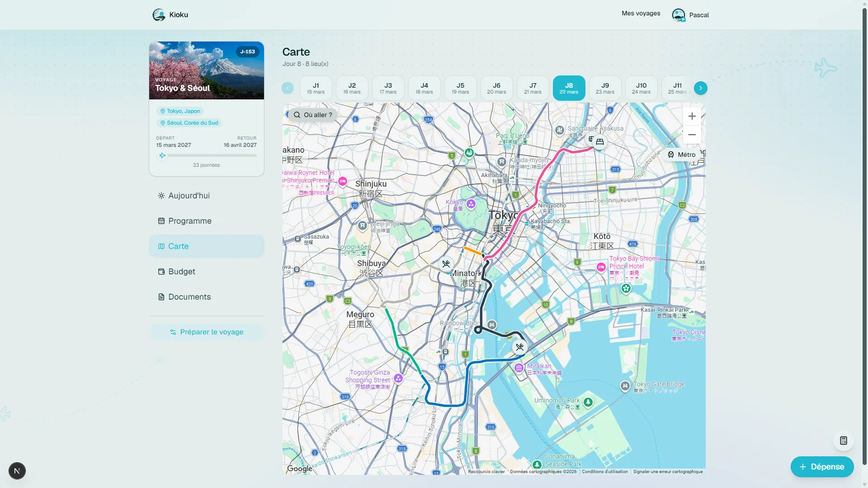This screenshot has height=488, width=868.
Task: Open Pascal's profile avatar
Action: (678, 15)
